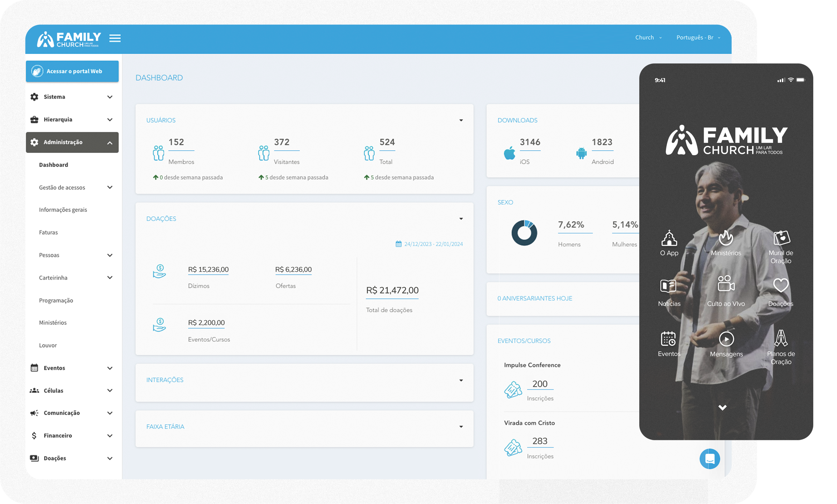Click the iOS Apple downloads icon
The image size is (837, 504).
[510, 153]
